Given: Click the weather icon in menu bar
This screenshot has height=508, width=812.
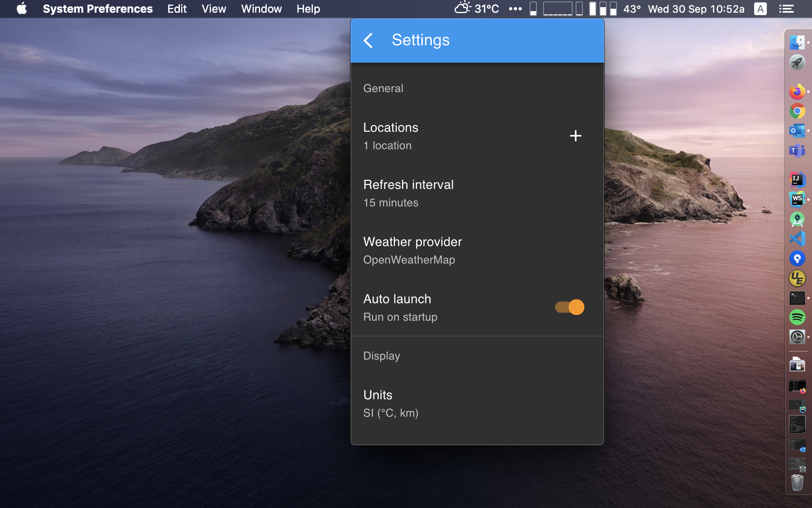Looking at the screenshot, I should tap(462, 8).
